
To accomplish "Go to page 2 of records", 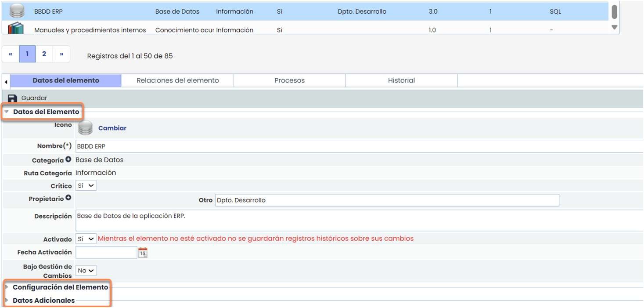I will click(44, 54).
